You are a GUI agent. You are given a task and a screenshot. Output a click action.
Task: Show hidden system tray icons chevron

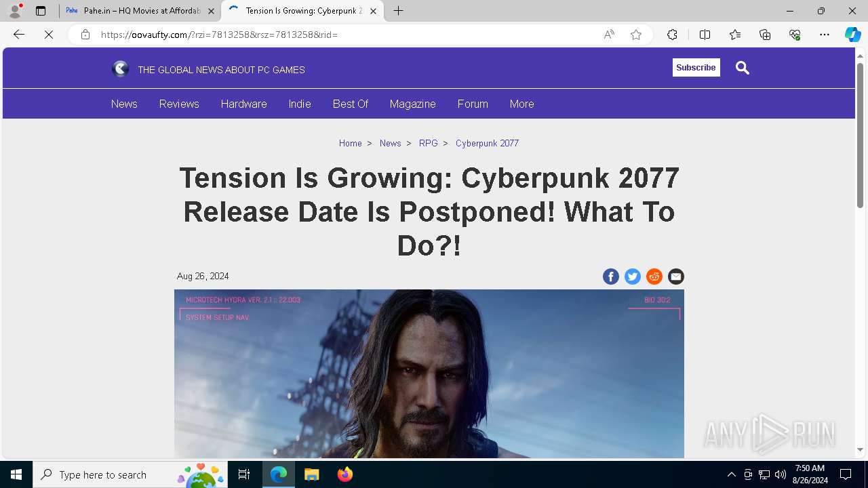tap(731, 474)
